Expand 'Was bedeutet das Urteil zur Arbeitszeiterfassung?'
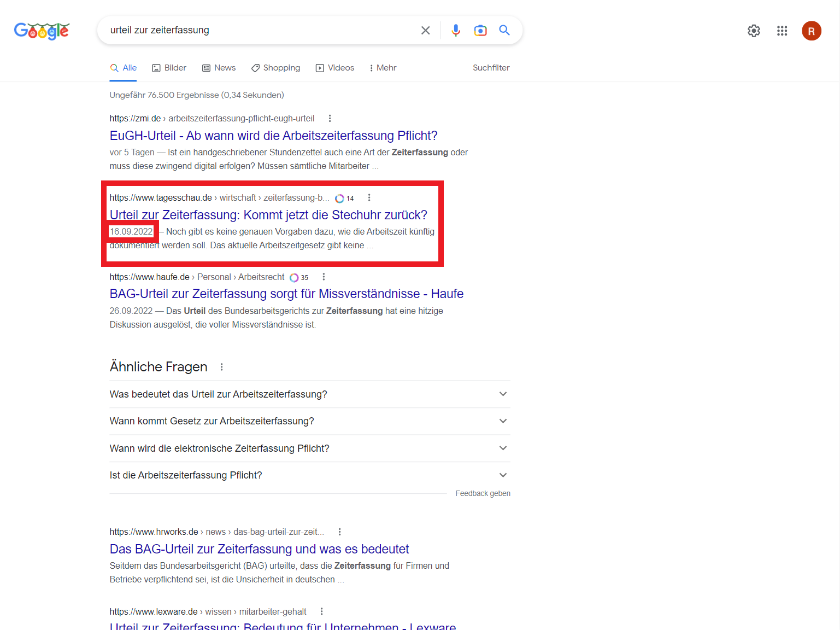Viewport: 840px width, 630px height. pos(309,394)
